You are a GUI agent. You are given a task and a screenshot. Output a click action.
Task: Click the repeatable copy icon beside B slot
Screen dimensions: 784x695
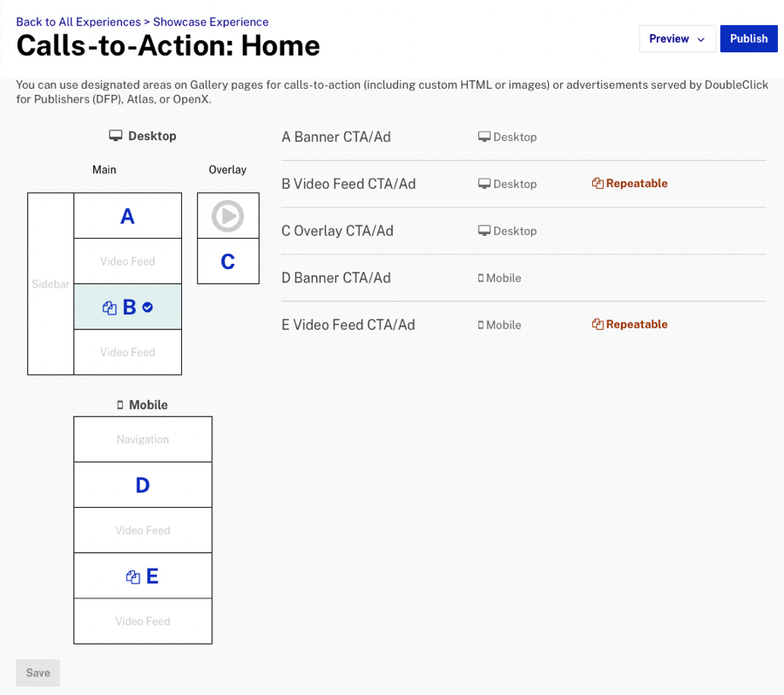click(x=110, y=308)
